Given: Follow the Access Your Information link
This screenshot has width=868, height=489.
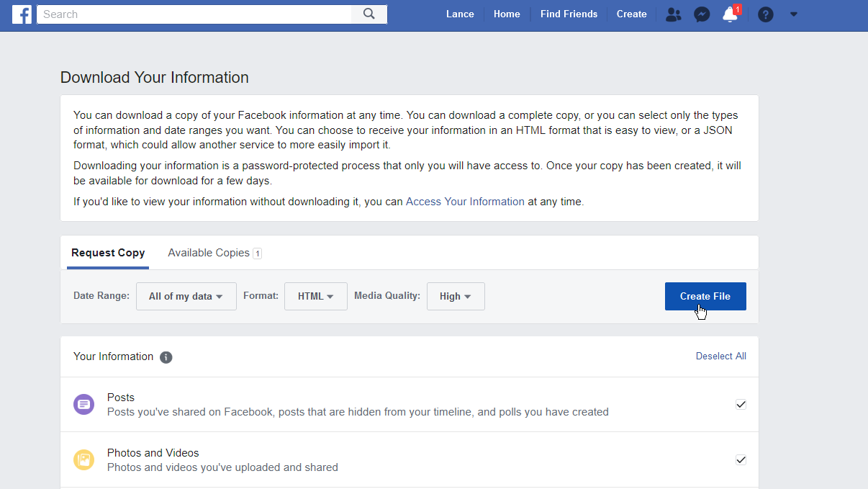Looking at the screenshot, I should tap(465, 202).
